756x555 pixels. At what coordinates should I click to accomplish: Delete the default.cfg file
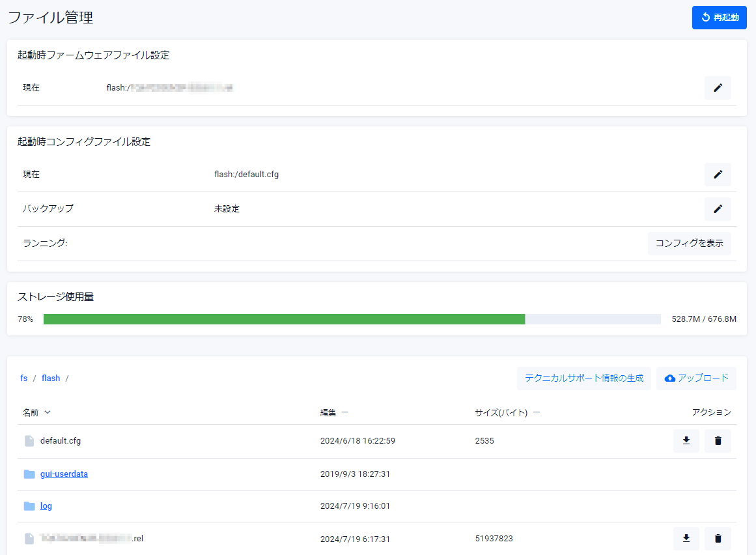[x=718, y=441]
